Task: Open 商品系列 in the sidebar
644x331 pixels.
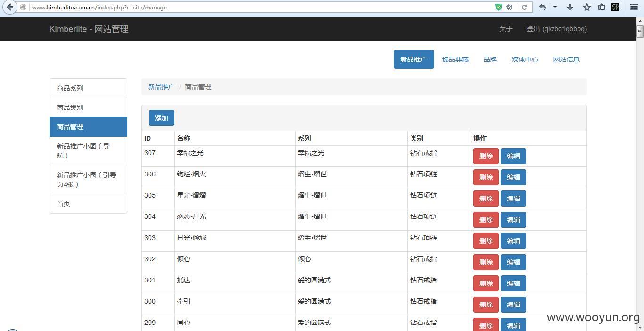Action: 88,88
